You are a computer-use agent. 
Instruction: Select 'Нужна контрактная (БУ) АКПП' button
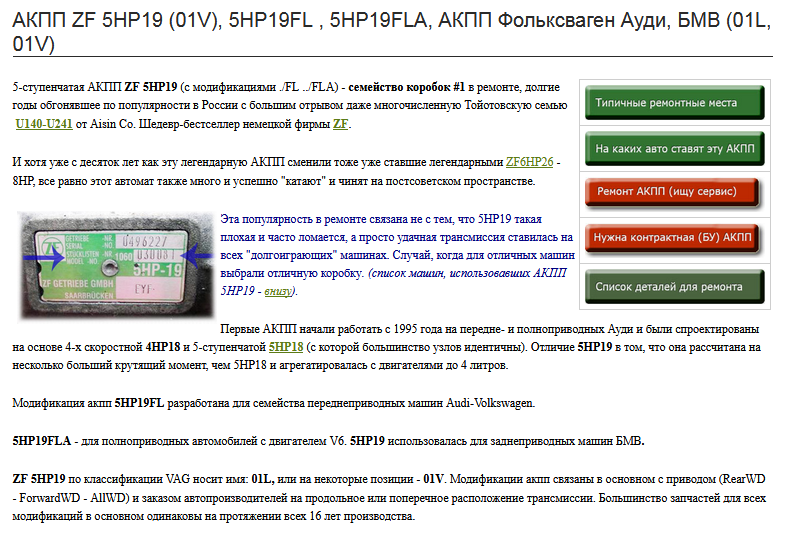[672, 238]
